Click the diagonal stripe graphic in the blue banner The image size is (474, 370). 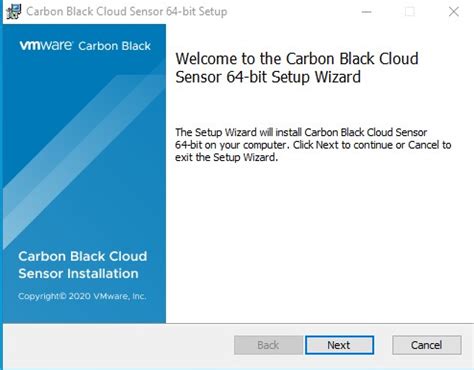(x=83, y=153)
